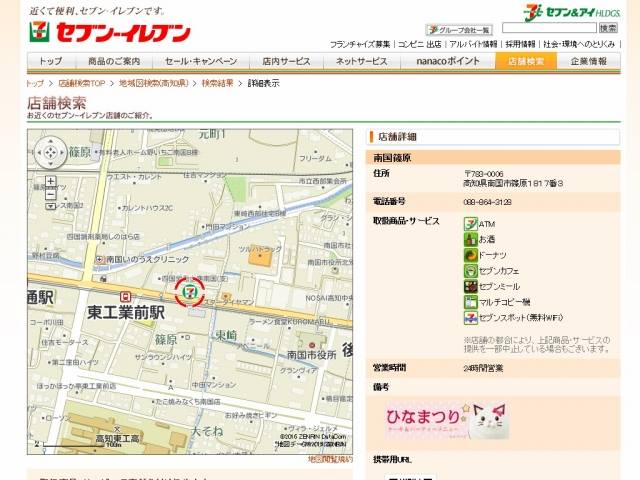The height and width of the screenshot is (480, 640).
Task: Open the 地図閲覧規約 link below map
Action: pyautogui.click(x=330, y=460)
